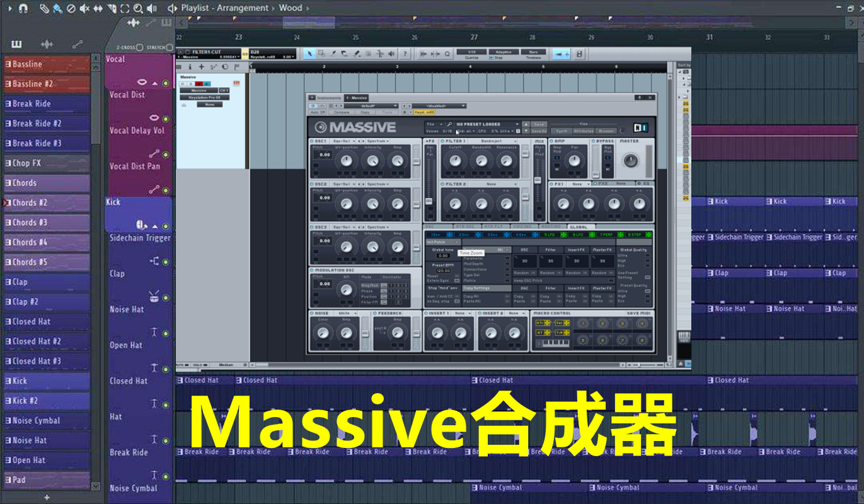This screenshot has height=504, width=864.
Task: Click the add track plus icon
Action: [201, 67]
